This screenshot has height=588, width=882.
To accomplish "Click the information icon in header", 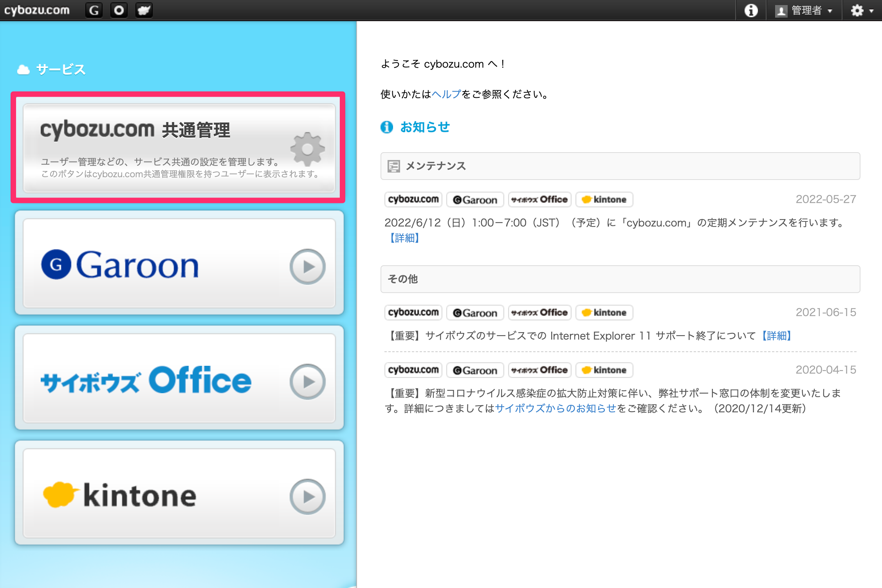I will [x=751, y=10].
